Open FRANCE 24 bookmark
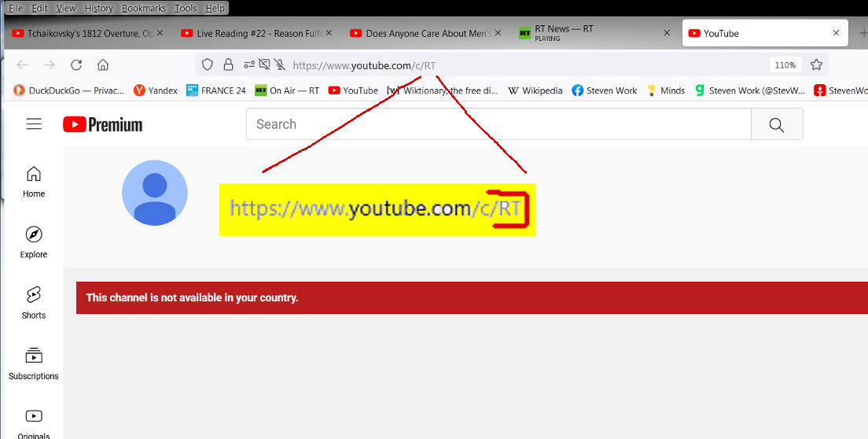868x439 pixels. point(216,90)
